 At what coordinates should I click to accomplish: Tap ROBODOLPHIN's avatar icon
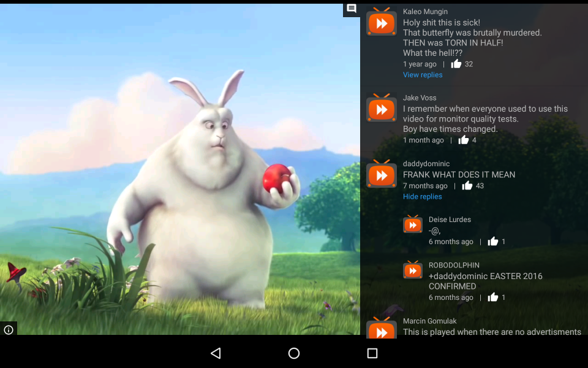tap(413, 270)
